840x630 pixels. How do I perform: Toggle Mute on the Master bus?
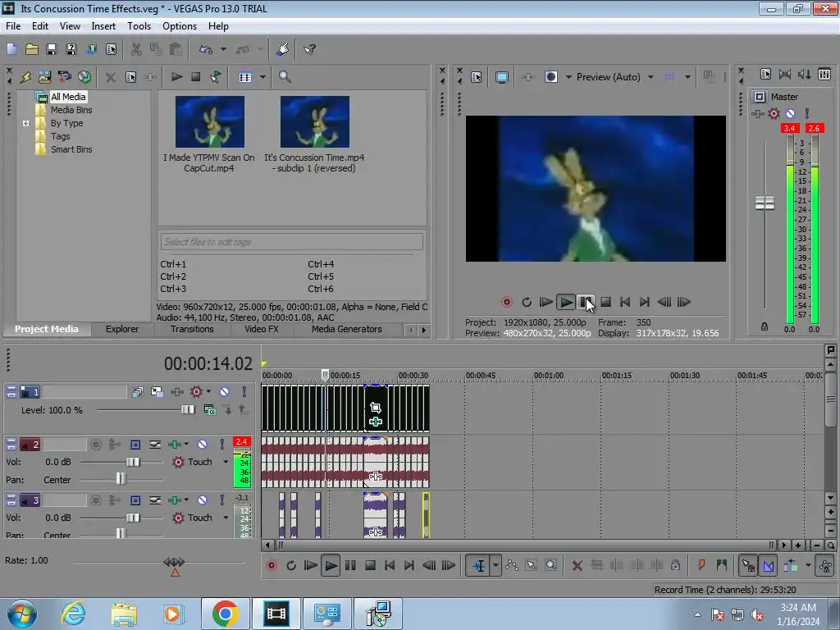click(x=790, y=113)
